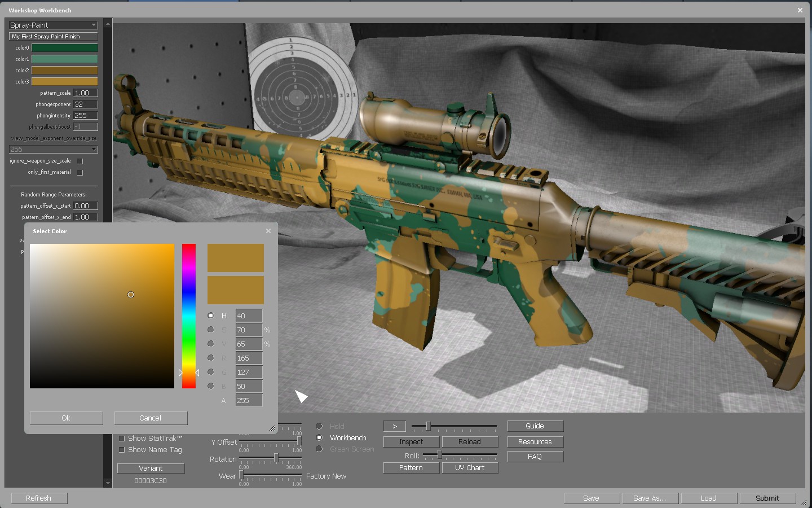812x508 pixels.
Task: Submit the finish to the workshop
Action: pos(768,498)
